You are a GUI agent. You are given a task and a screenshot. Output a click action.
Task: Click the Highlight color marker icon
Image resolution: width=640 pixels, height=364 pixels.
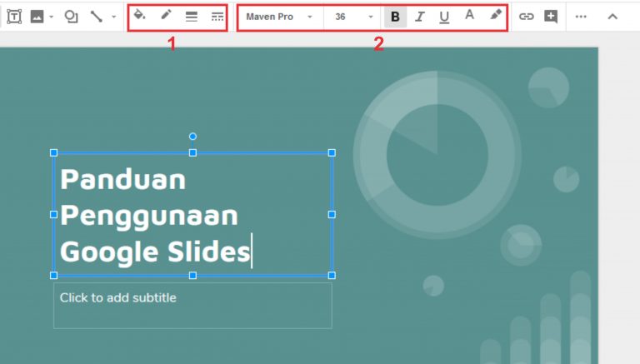tap(495, 16)
